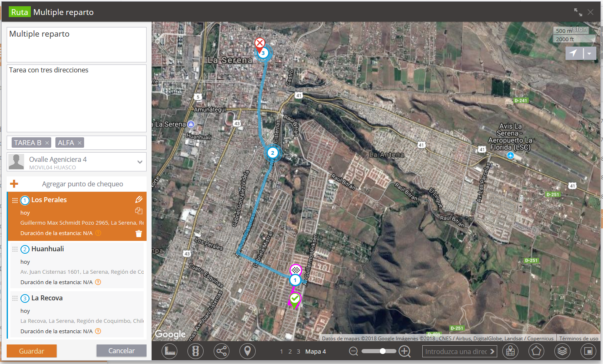Image resolution: width=603 pixels, height=364 pixels.
Task: Select the Los Perales checkpoint title
Action: [49, 200]
